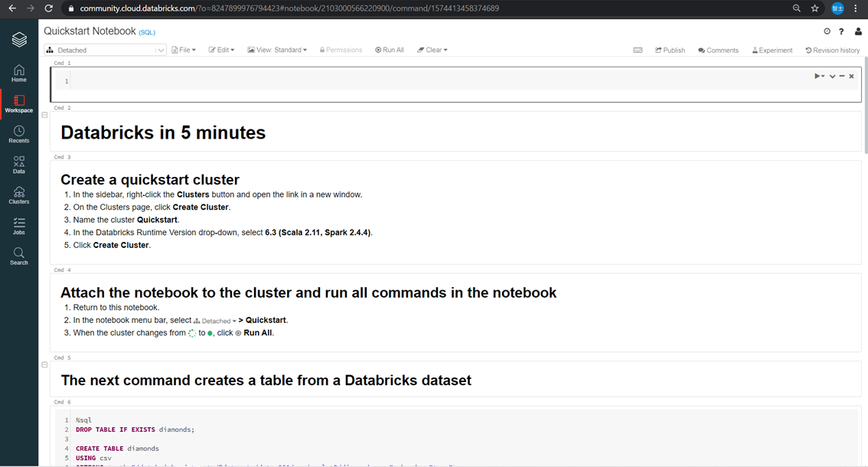Minimize the Cmd 1 cell

coord(842,76)
